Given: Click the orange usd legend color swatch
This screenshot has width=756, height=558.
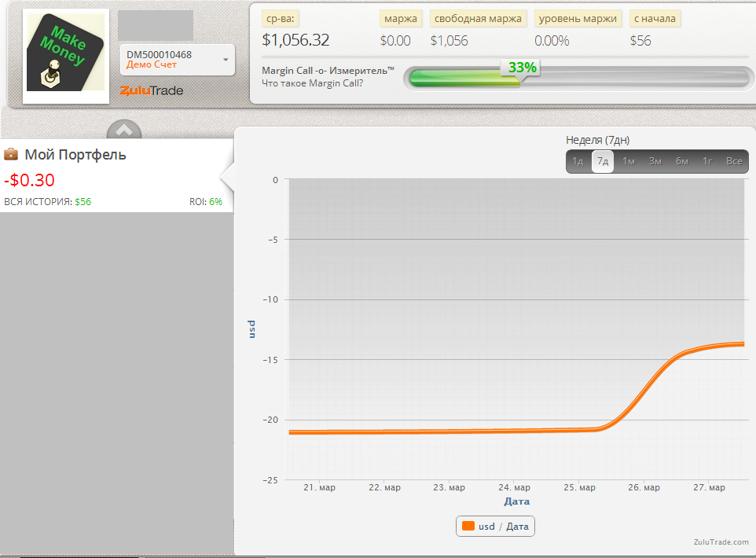Looking at the screenshot, I should click(x=468, y=526).
